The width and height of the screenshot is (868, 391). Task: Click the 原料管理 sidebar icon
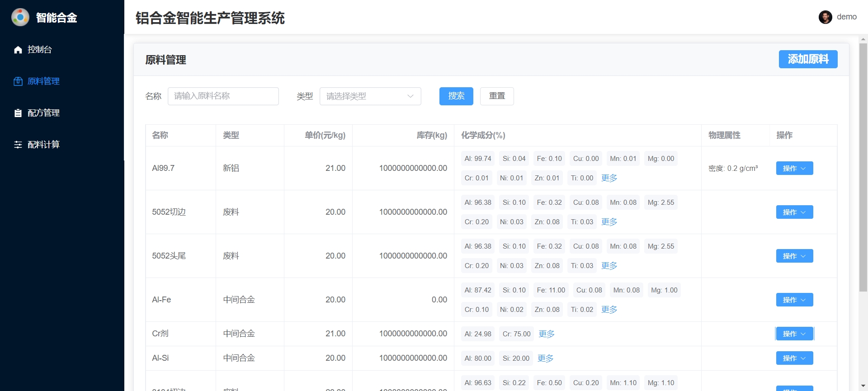click(x=18, y=81)
